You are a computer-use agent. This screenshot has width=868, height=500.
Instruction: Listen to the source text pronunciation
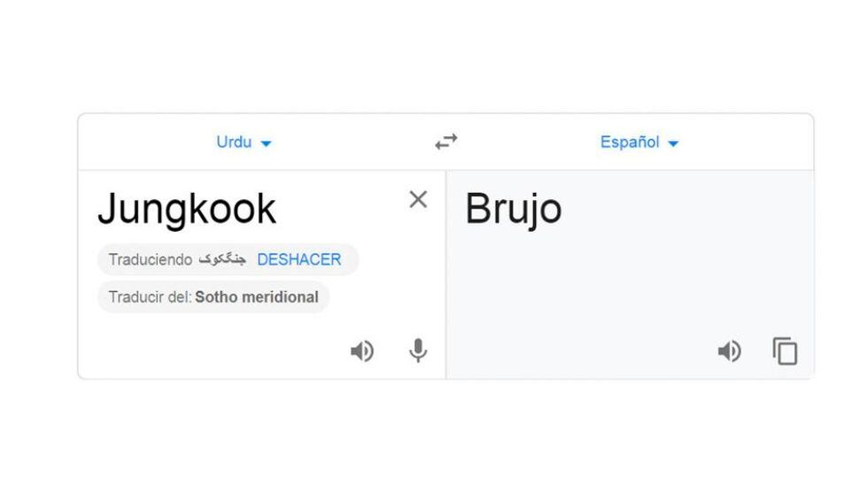pos(361,351)
